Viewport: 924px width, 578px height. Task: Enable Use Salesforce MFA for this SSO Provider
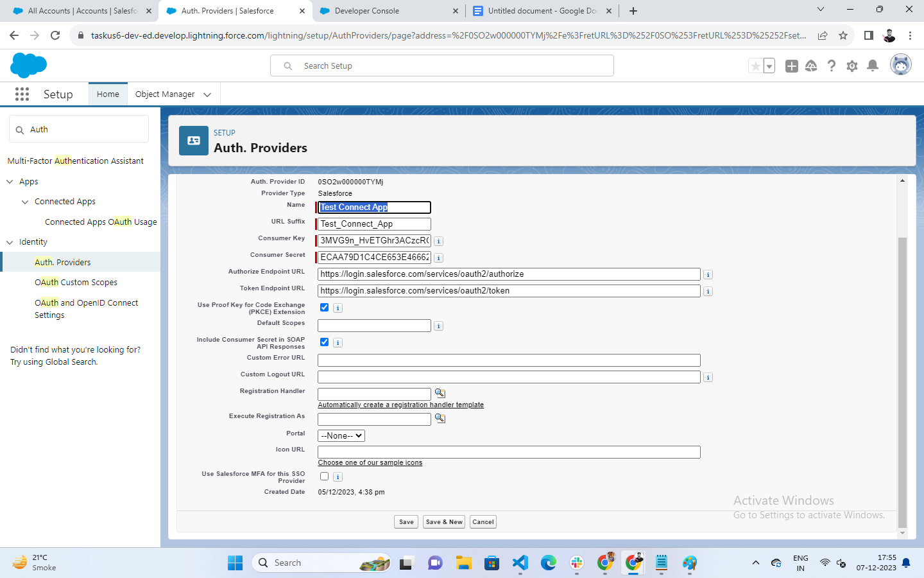tap(325, 477)
